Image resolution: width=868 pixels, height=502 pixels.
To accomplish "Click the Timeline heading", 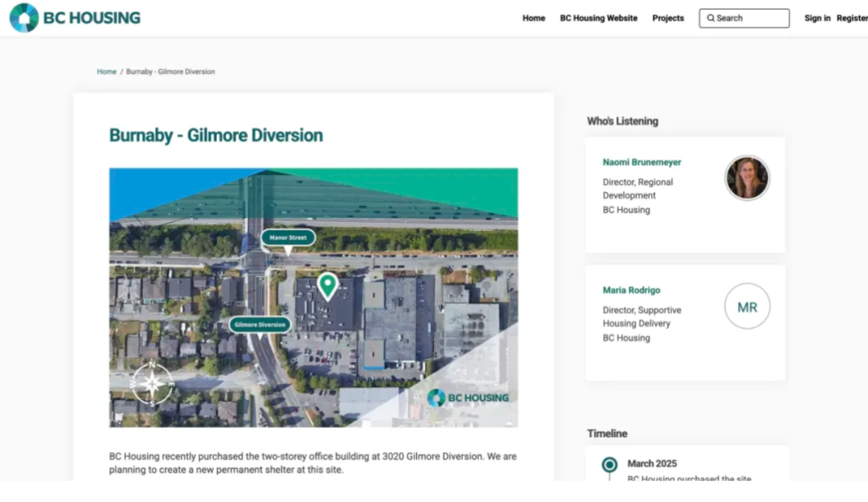I will click(x=608, y=434).
